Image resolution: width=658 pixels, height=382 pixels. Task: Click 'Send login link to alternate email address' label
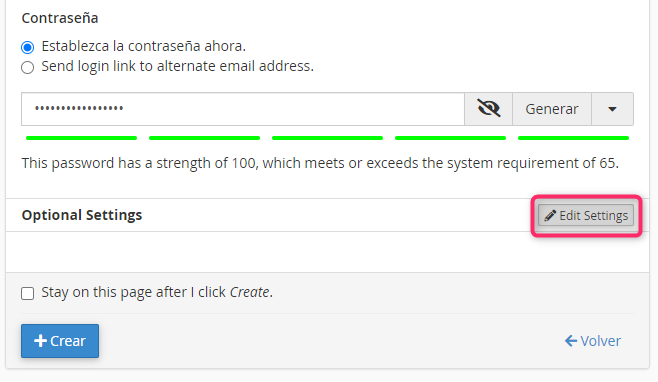coord(178,66)
